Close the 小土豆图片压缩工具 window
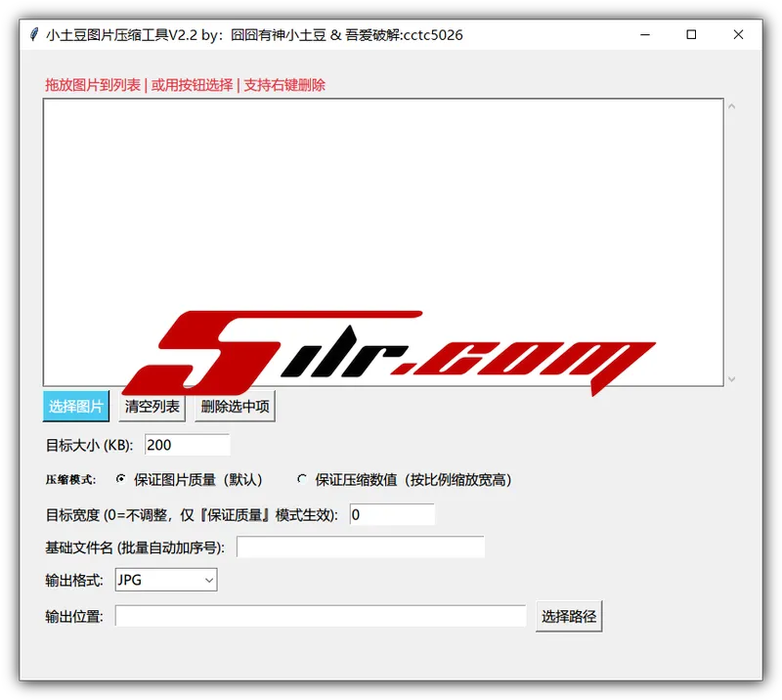 738,34
